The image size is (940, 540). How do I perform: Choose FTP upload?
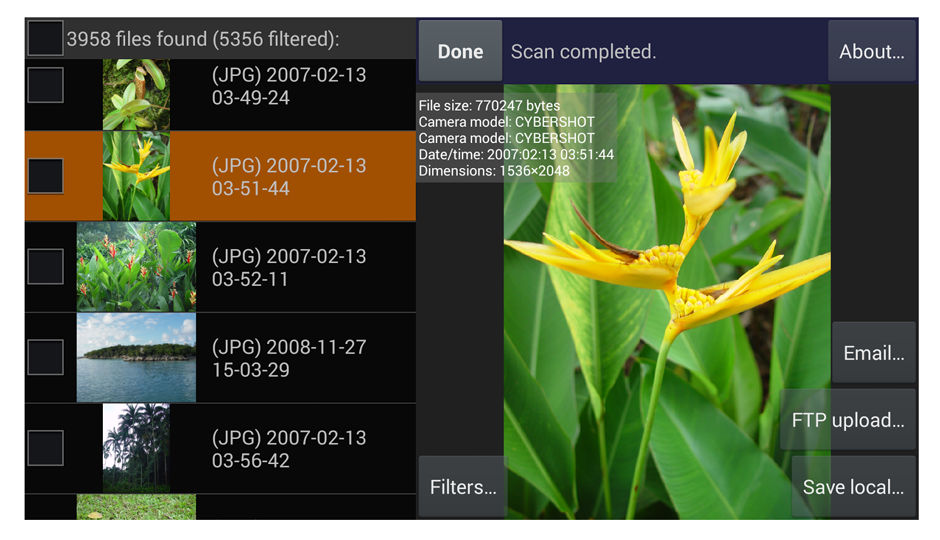pos(847,420)
